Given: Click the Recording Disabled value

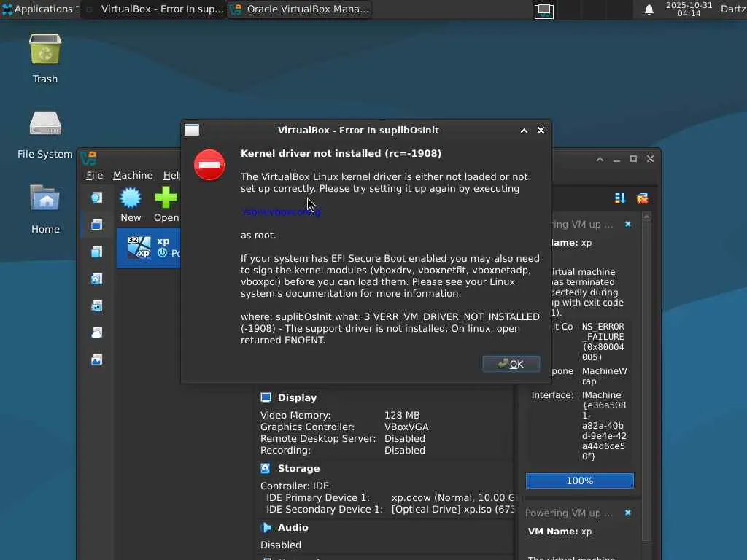Looking at the screenshot, I should [404, 451].
